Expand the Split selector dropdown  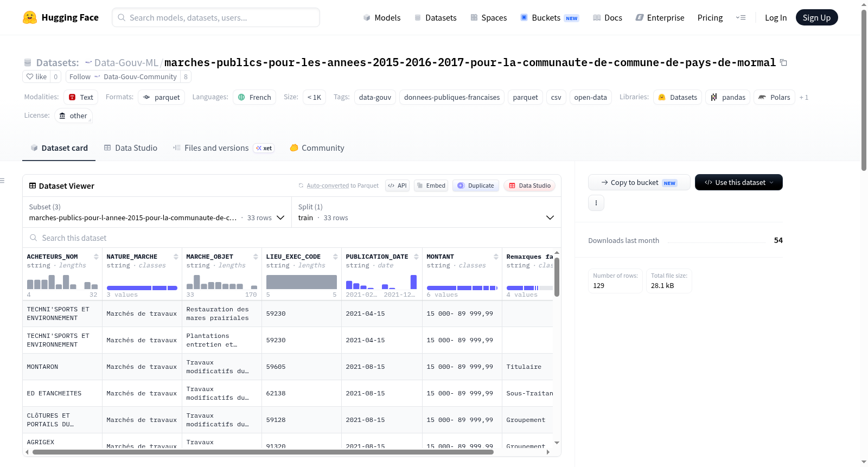click(x=426, y=212)
